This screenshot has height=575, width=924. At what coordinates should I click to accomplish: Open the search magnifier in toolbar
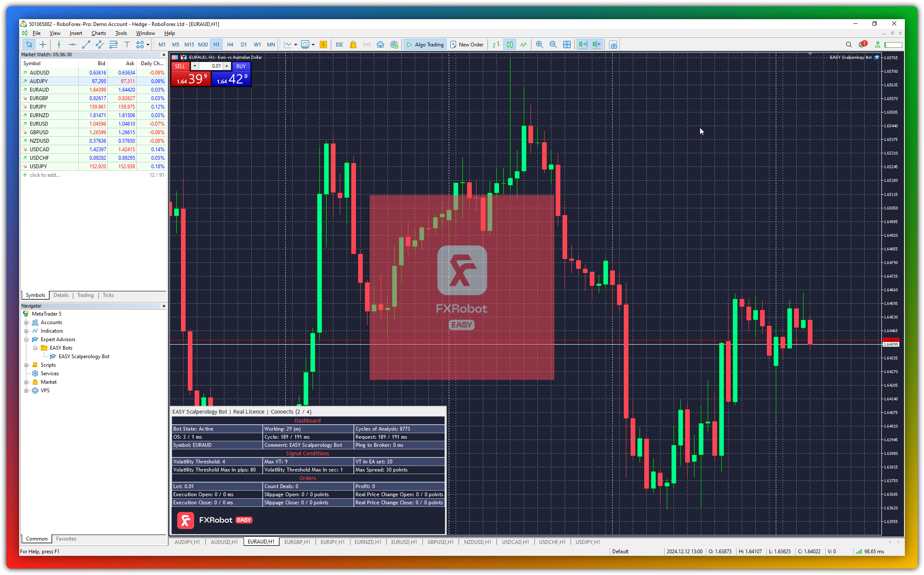pyautogui.click(x=849, y=44)
